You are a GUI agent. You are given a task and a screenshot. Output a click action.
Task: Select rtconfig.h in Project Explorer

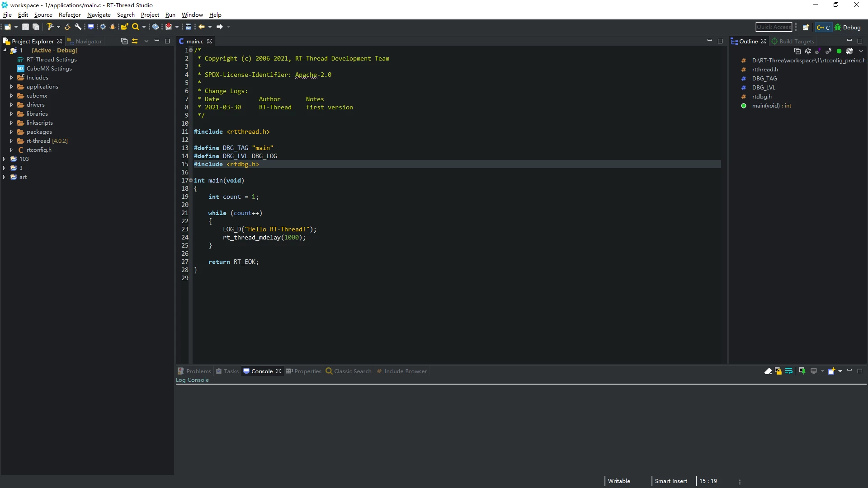39,150
